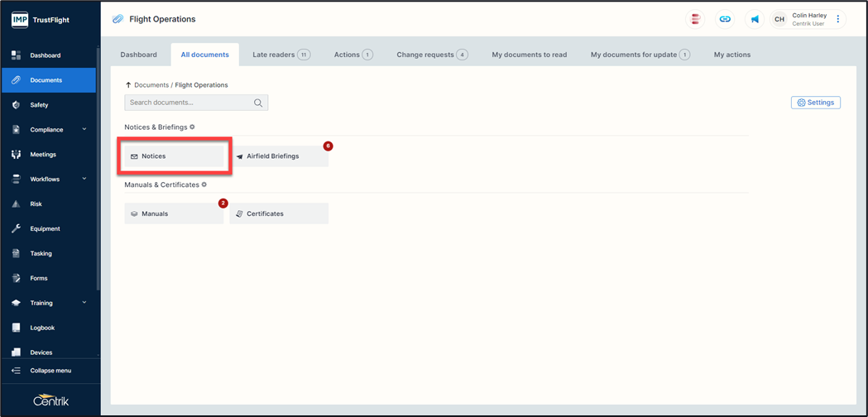Click the Tasking clipboard icon
This screenshot has height=417, width=868.
click(16, 253)
